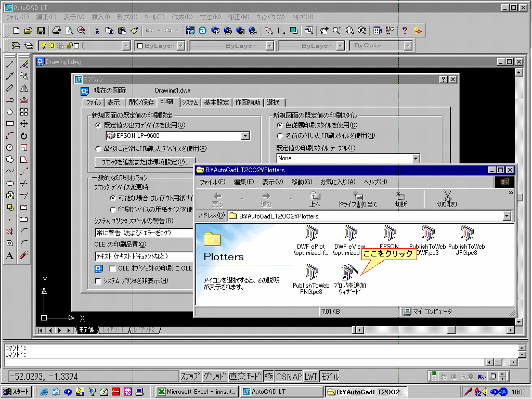Switch to the 開く/保存 tab in Options
This screenshot has width=532, height=399.
coord(141,102)
